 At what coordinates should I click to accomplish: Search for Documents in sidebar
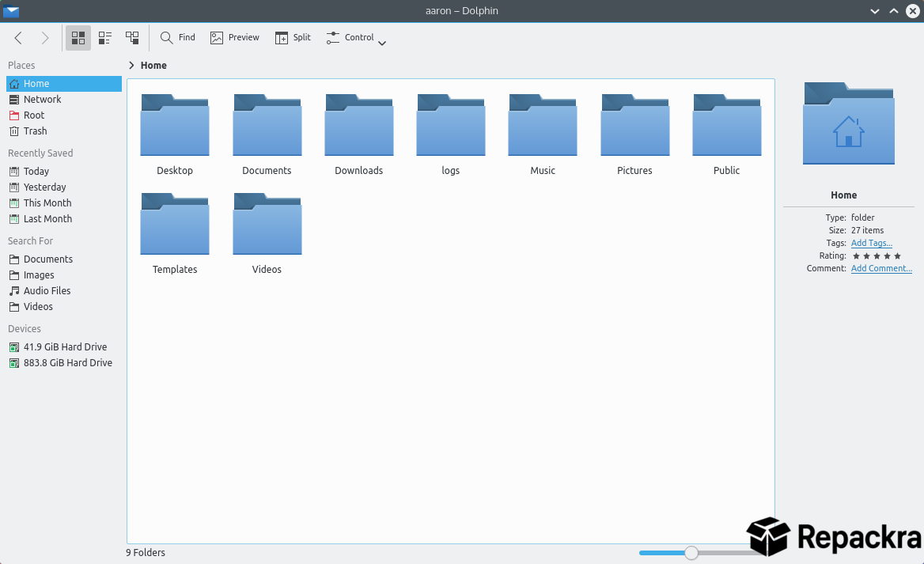(x=63, y=259)
